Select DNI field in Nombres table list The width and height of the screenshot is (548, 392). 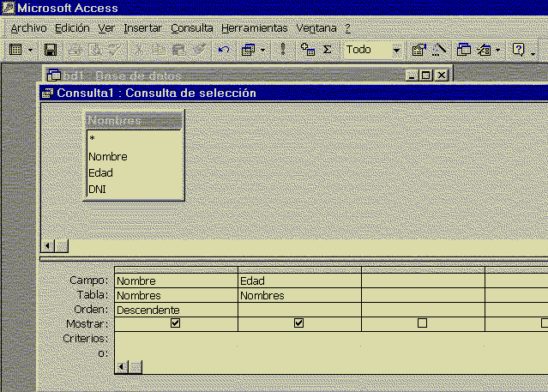point(135,190)
